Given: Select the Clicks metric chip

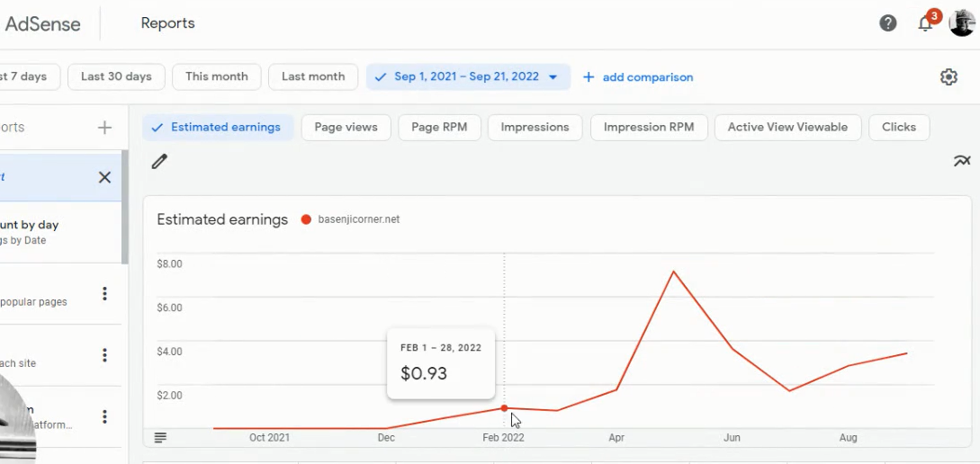Looking at the screenshot, I should tap(899, 128).
